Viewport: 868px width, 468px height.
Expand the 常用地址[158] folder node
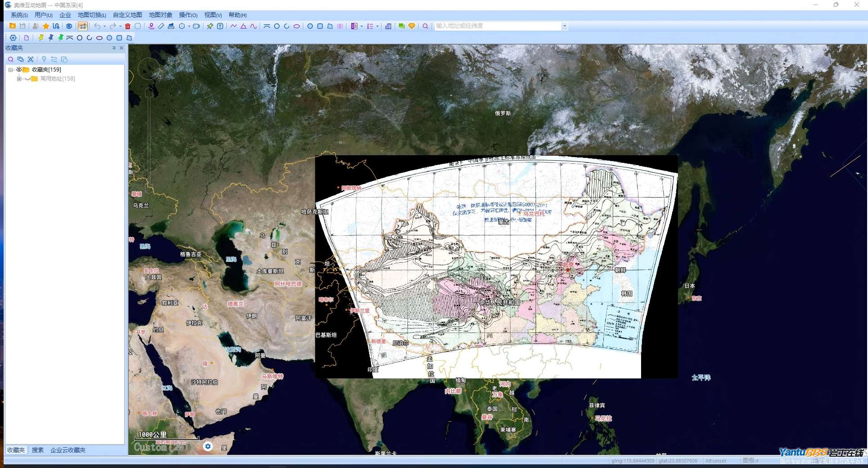point(19,79)
